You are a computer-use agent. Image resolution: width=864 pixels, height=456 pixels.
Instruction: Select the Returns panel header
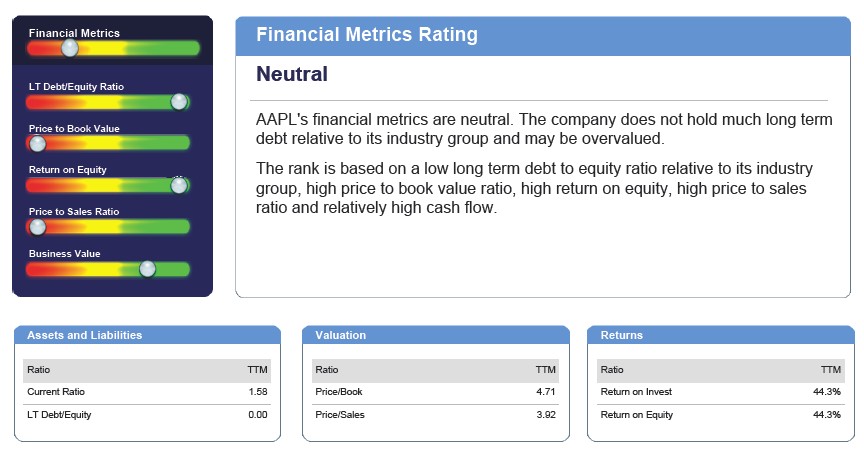point(622,335)
